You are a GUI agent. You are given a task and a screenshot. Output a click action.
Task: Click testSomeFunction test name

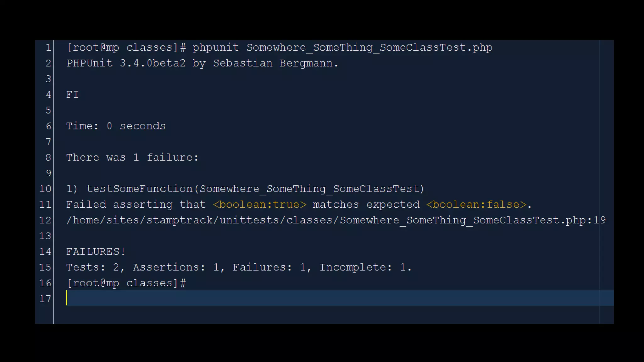pyautogui.click(x=139, y=189)
